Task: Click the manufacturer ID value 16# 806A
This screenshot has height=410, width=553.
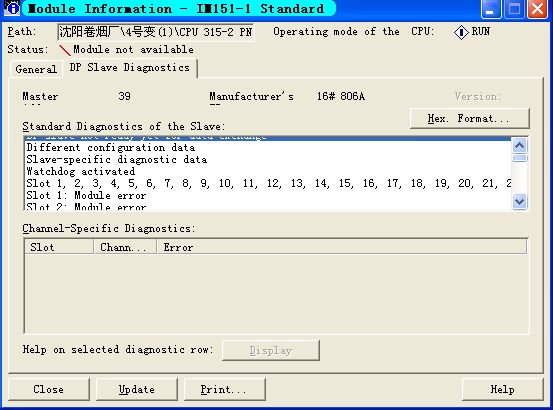Action: point(341,96)
